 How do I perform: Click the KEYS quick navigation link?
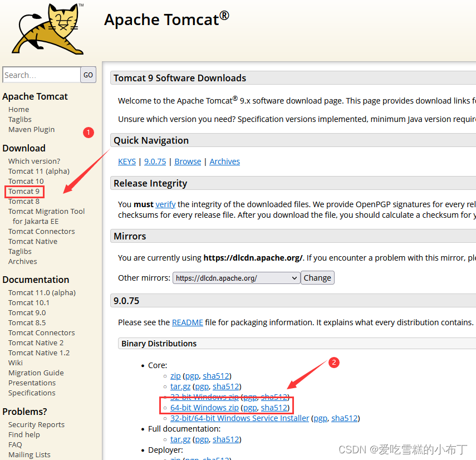[x=127, y=162]
